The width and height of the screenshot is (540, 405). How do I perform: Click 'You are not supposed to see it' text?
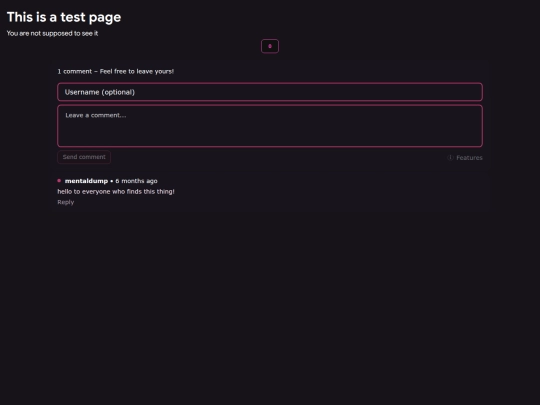pos(52,33)
